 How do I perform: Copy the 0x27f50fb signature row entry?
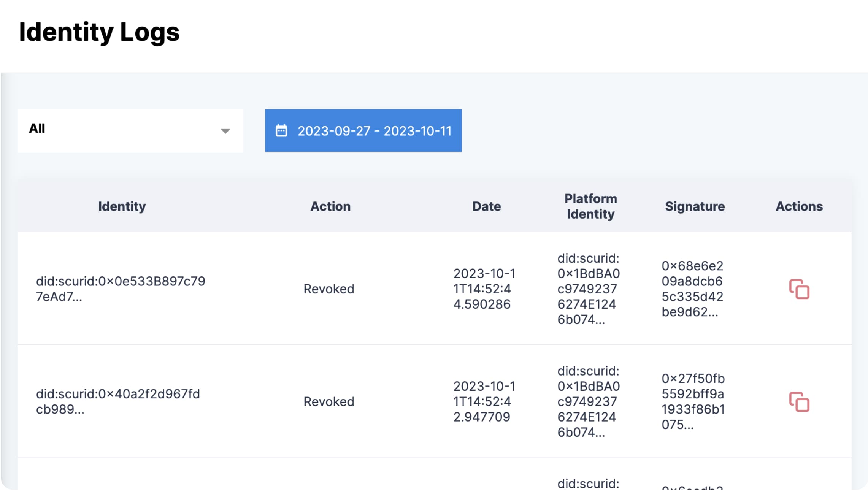(x=799, y=402)
